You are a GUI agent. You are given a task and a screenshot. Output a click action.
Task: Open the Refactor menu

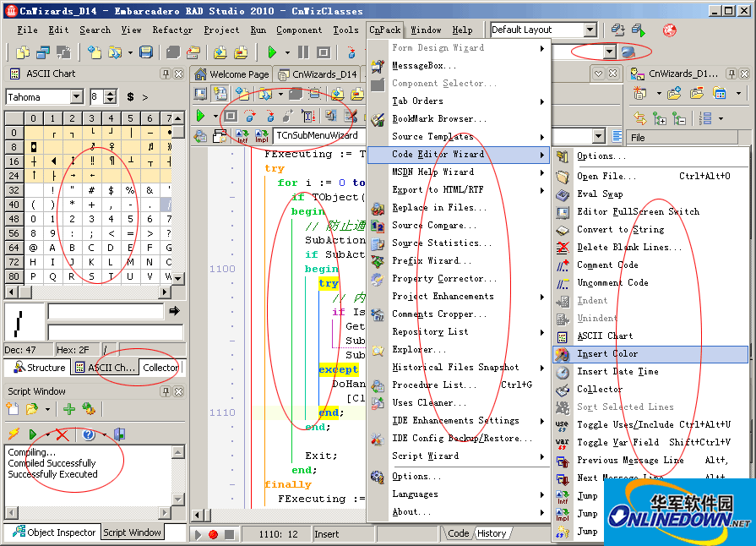(172, 30)
